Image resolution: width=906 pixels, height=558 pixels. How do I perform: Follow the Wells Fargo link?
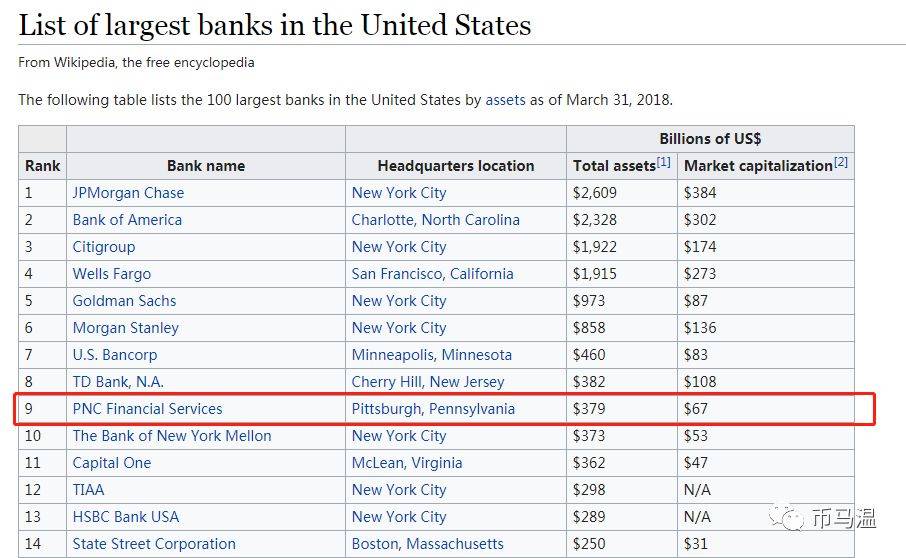tap(111, 274)
